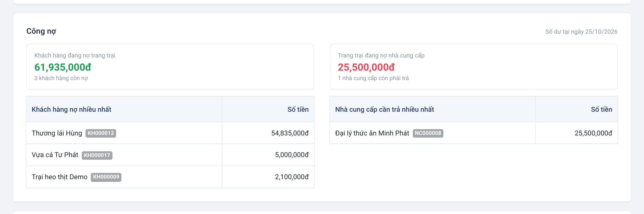Click the green 61,935,000đ customer debt total

63,67
